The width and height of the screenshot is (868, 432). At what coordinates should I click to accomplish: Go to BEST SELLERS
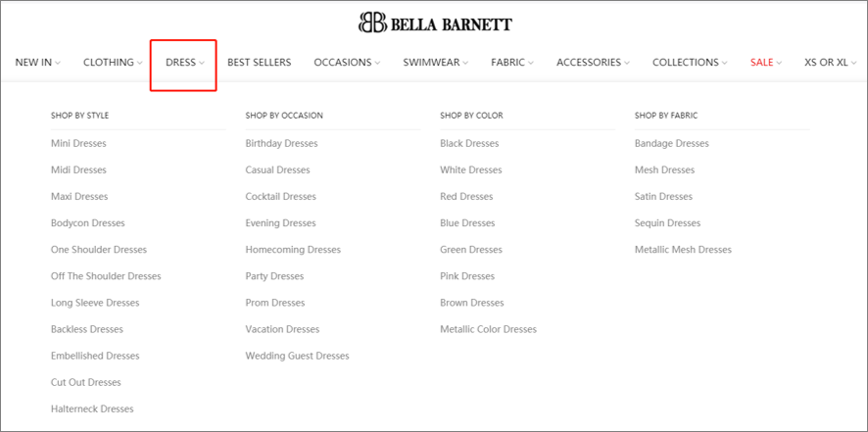tap(259, 63)
